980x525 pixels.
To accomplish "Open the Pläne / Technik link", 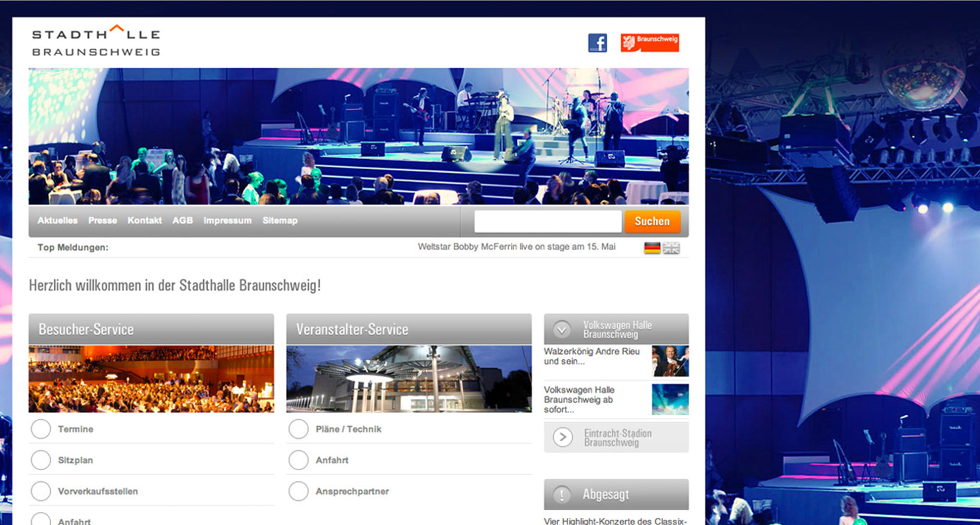I will pos(348,429).
